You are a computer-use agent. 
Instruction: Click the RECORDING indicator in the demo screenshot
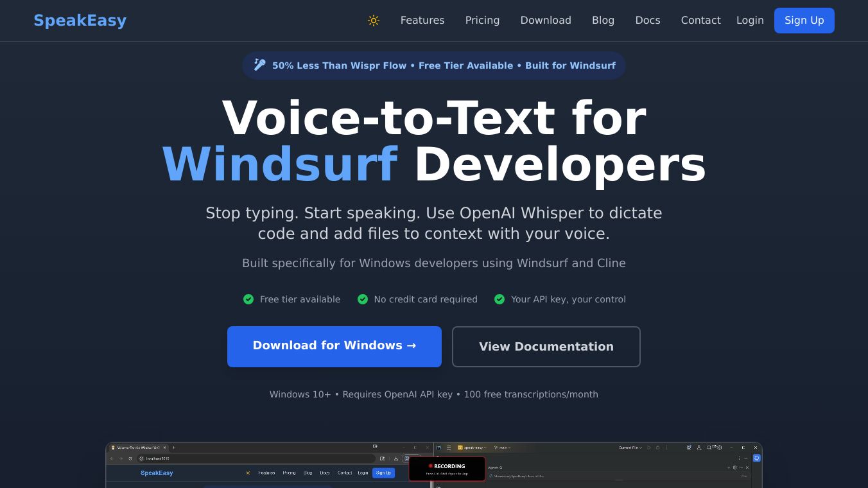tap(447, 469)
